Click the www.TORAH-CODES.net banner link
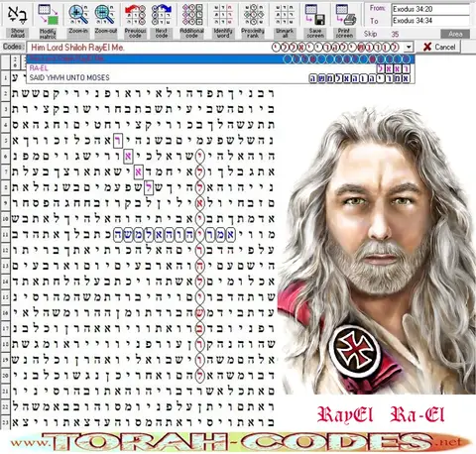 (x=240, y=442)
